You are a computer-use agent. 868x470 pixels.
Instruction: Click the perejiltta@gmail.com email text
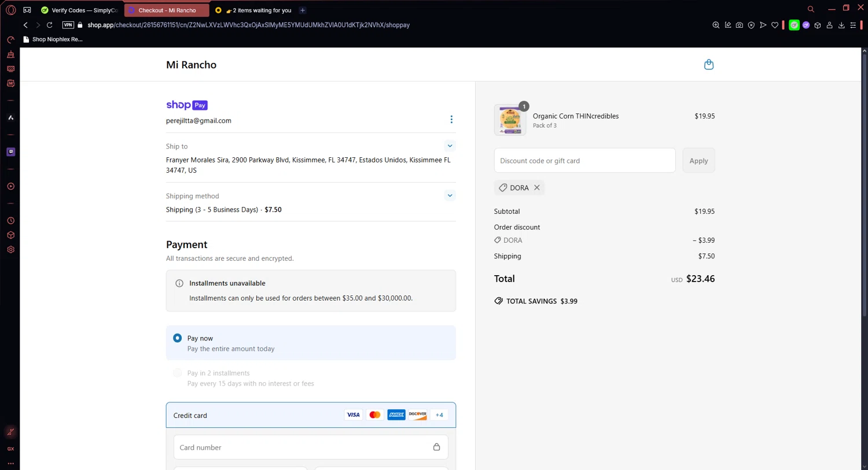(198, 120)
